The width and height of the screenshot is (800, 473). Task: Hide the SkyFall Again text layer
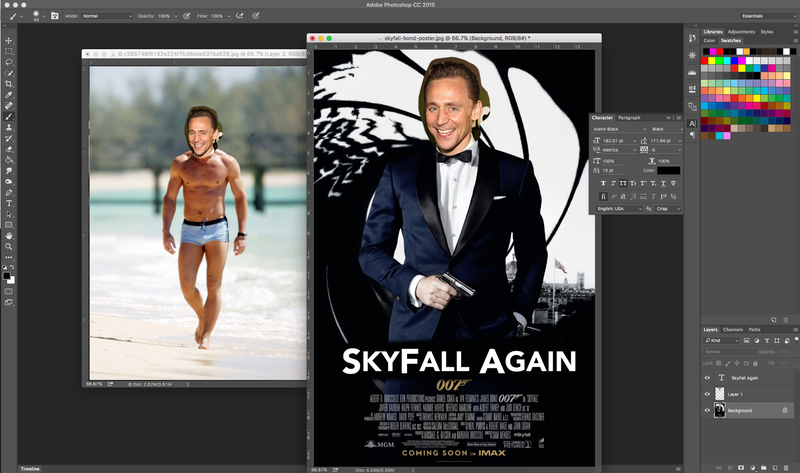(707, 378)
